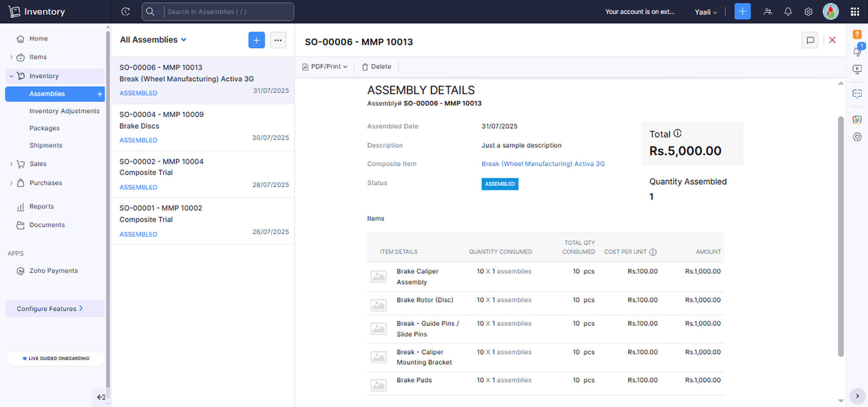This screenshot has height=407, width=868.
Task: Go to Inventory Adjustments in sidebar
Action: [64, 111]
